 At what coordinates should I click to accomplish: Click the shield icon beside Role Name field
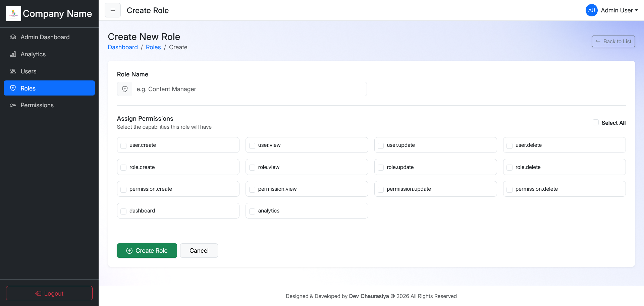tap(125, 89)
